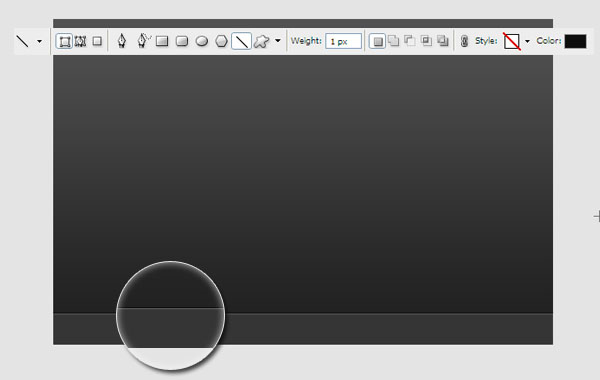Viewport: 600px width, 380px height.
Task: Select Paths mode icon
Action: pyautogui.click(x=80, y=41)
